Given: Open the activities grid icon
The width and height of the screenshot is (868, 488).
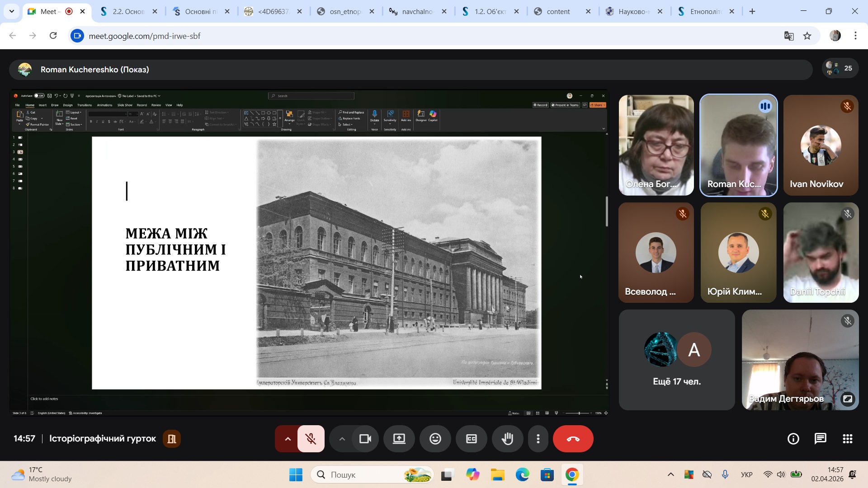Looking at the screenshot, I should pyautogui.click(x=847, y=439).
